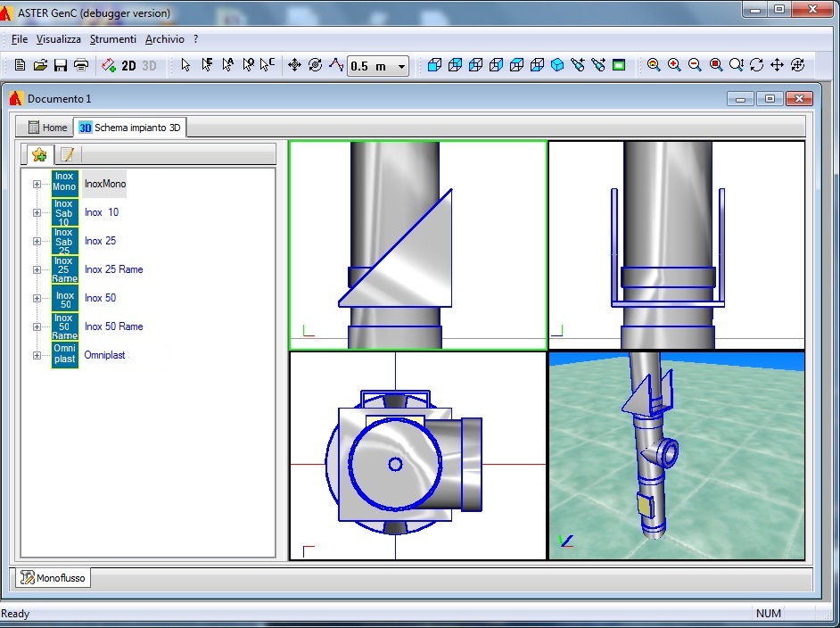This screenshot has height=628, width=840.
Task: Select the InoxMono tree label
Action: [105, 184]
